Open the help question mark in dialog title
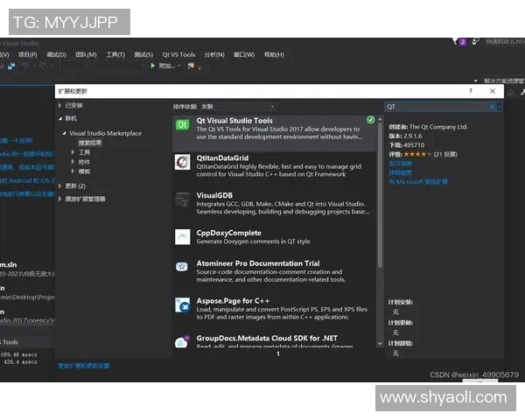The height and width of the screenshot is (420, 525). pos(471,91)
